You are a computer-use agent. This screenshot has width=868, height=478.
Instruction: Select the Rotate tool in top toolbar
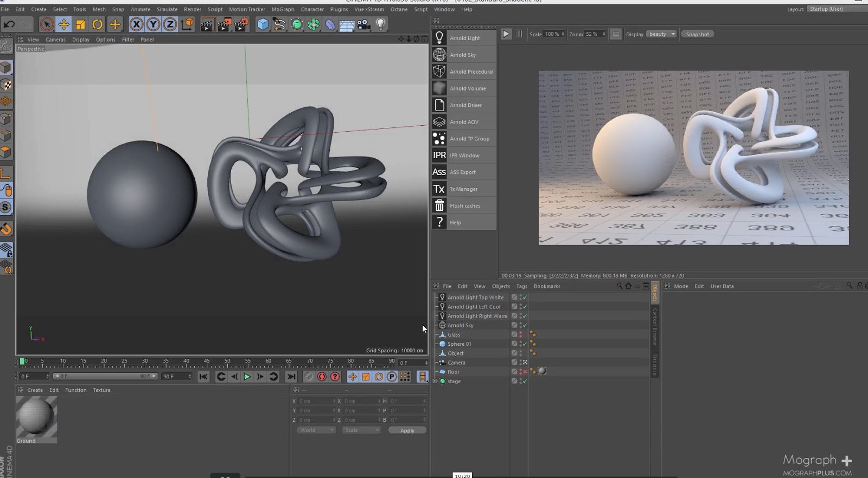pos(98,24)
